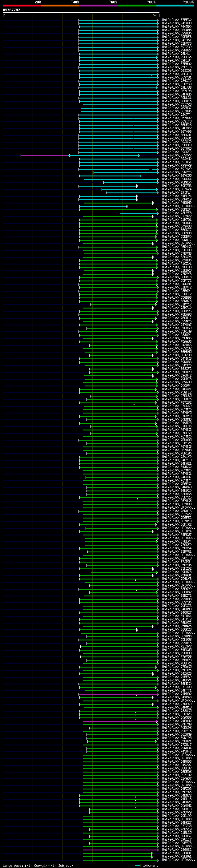197x868 pixels.
Task: Click the UniRef100_Q42351 entry
Action: (x=177, y=40)
